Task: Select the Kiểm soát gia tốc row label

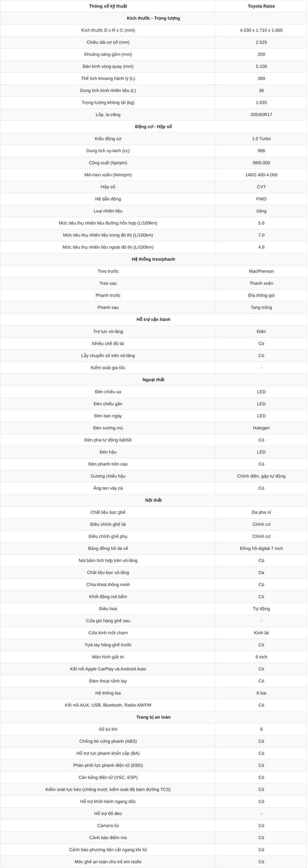Action: pyautogui.click(x=108, y=367)
